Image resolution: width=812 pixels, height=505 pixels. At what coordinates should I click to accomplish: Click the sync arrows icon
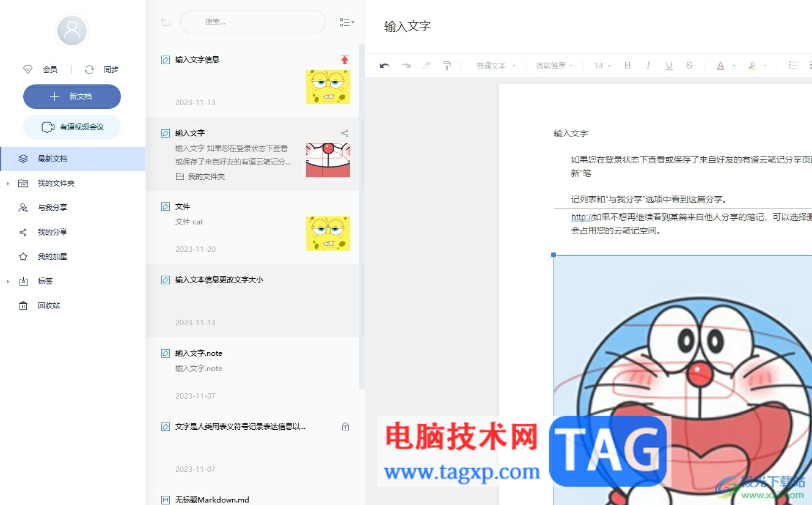click(x=89, y=70)
